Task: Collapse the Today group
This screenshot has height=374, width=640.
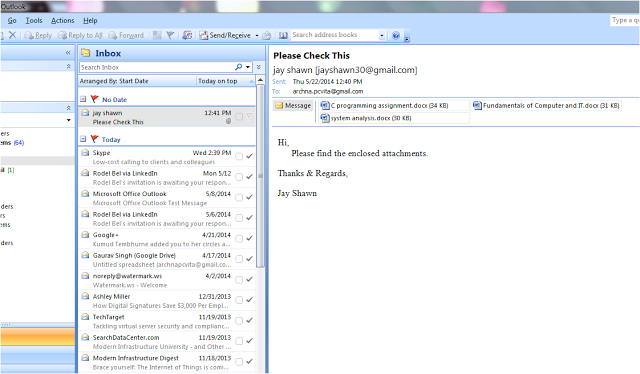Action: 83,139
